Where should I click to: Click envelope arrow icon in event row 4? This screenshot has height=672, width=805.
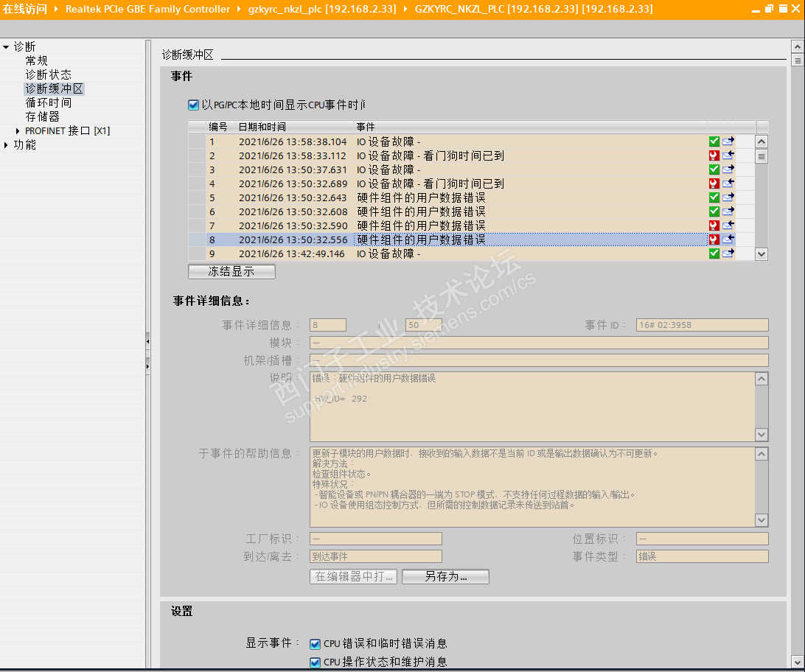point(728,183)
